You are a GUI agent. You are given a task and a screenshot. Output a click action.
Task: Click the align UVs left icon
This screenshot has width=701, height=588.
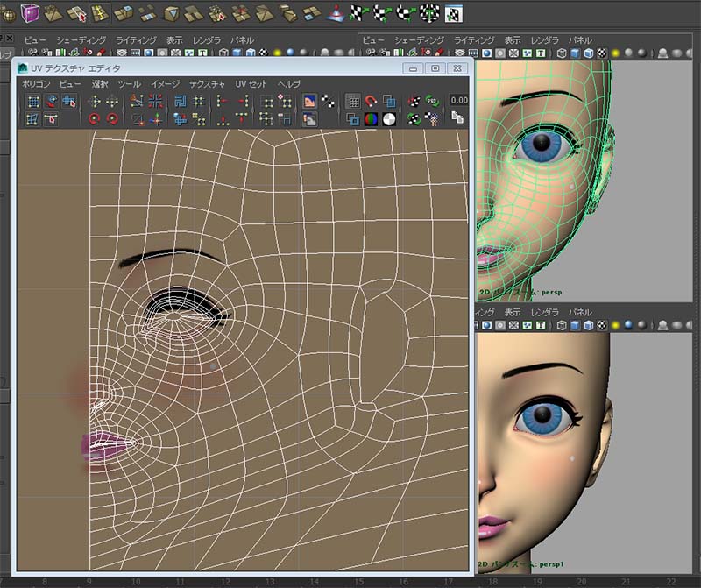[x=223, y=102]
